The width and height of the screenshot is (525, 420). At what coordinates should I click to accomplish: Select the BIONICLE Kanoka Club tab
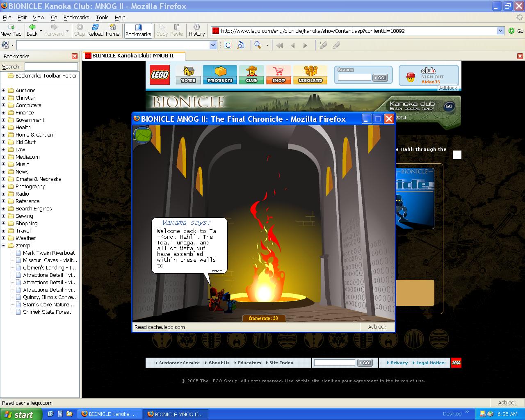coord(134,56)
